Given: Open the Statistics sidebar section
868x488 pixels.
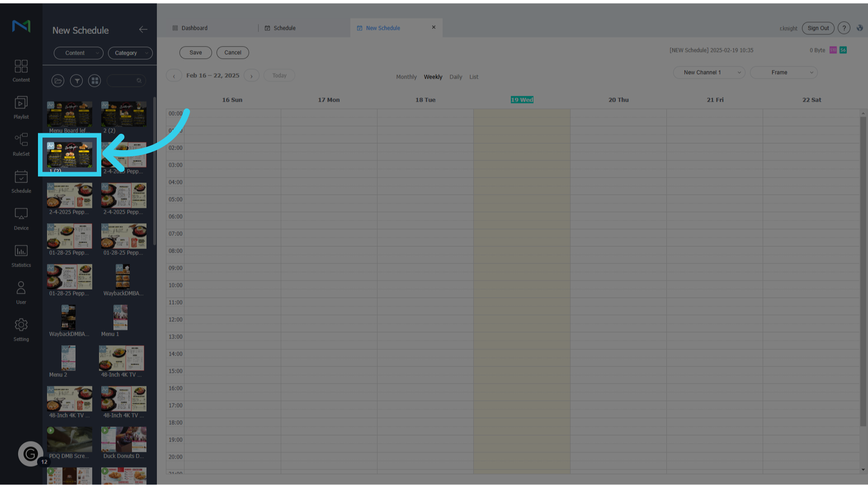Looking at the screenshot, I should (21, 256).
